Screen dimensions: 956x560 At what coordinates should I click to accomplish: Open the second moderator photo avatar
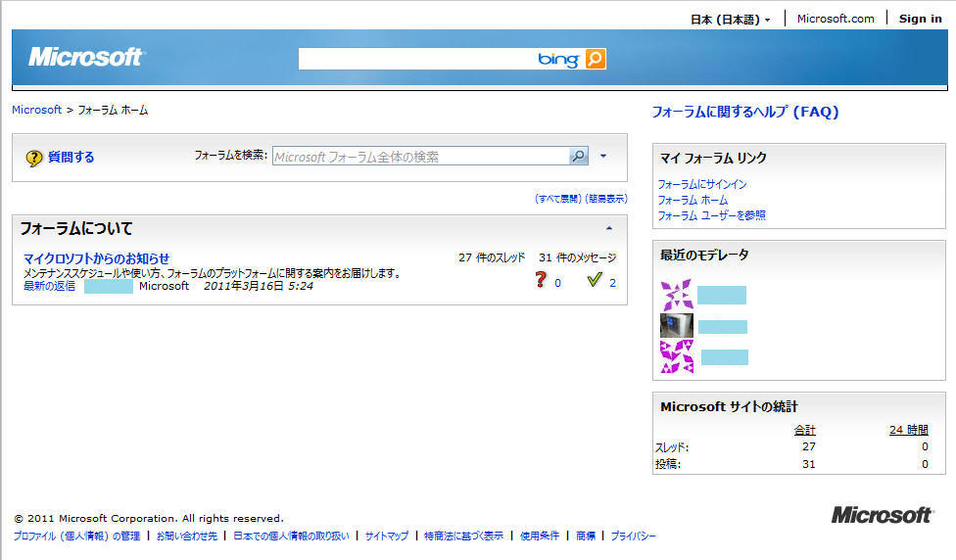(x=677, y=325)
